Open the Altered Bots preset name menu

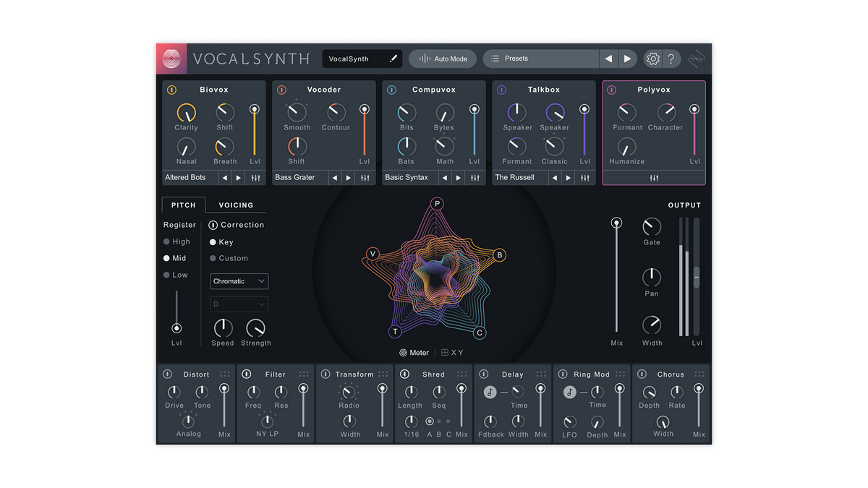pos(190,178)
